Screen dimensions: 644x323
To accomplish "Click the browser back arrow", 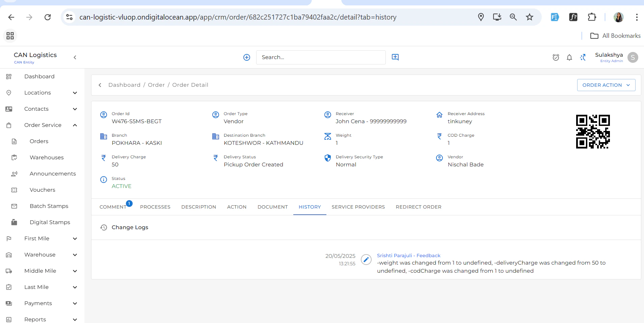I will 11,17.
